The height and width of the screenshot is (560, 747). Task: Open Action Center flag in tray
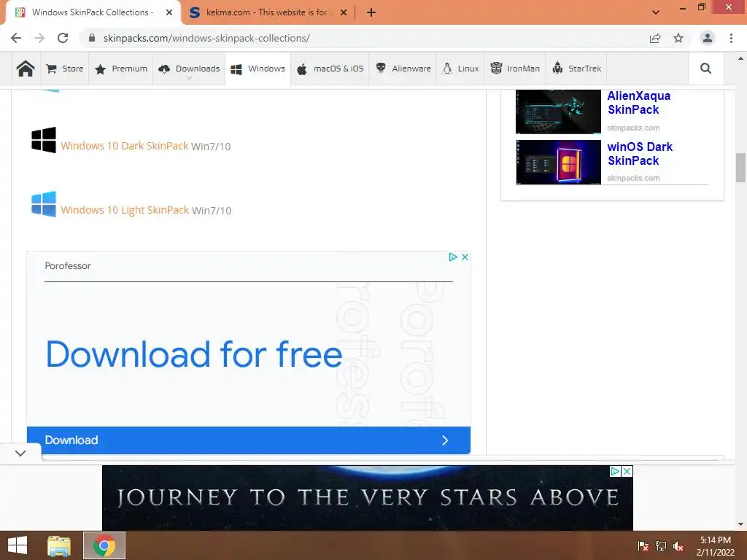click(643, 546)
